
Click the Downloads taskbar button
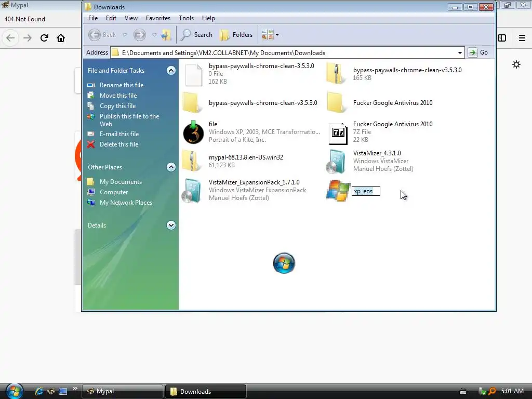point(206,391)
